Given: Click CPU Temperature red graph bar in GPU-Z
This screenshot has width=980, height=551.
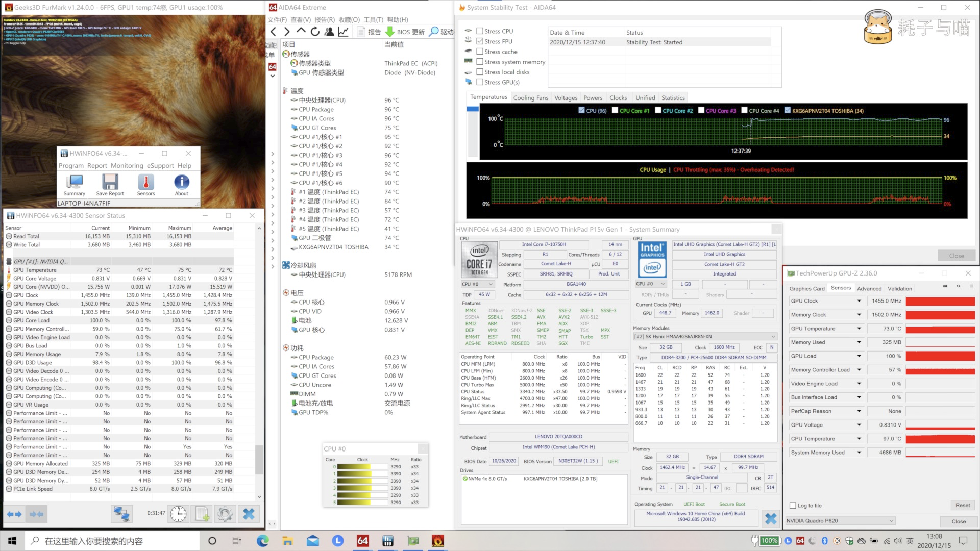Looking at the screenshot, I should 940,439.
